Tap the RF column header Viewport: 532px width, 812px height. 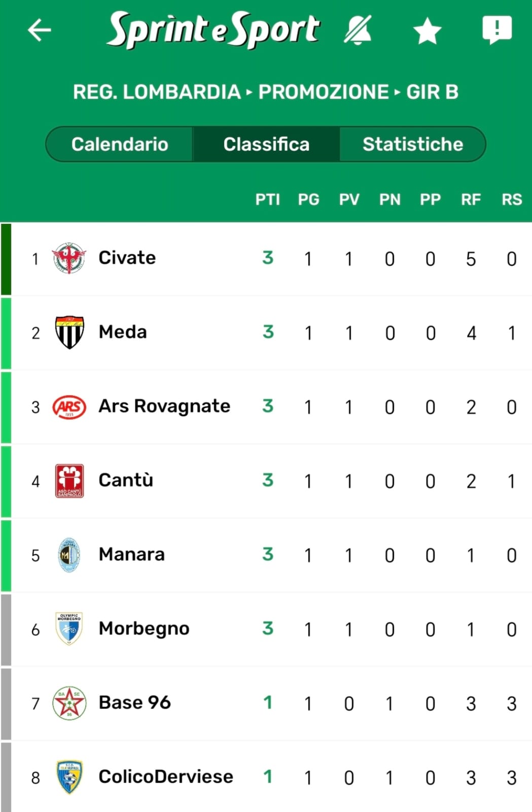point(471,199)
